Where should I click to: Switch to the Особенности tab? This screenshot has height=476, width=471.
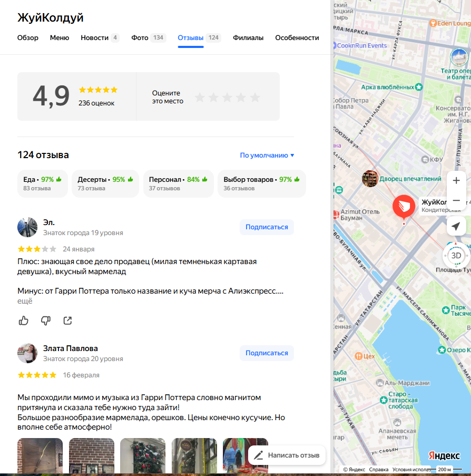[x=297, y=37]
